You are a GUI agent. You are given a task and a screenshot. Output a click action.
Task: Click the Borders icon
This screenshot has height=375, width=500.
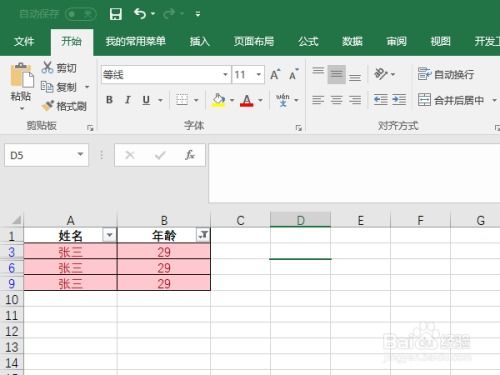point(182,100)
